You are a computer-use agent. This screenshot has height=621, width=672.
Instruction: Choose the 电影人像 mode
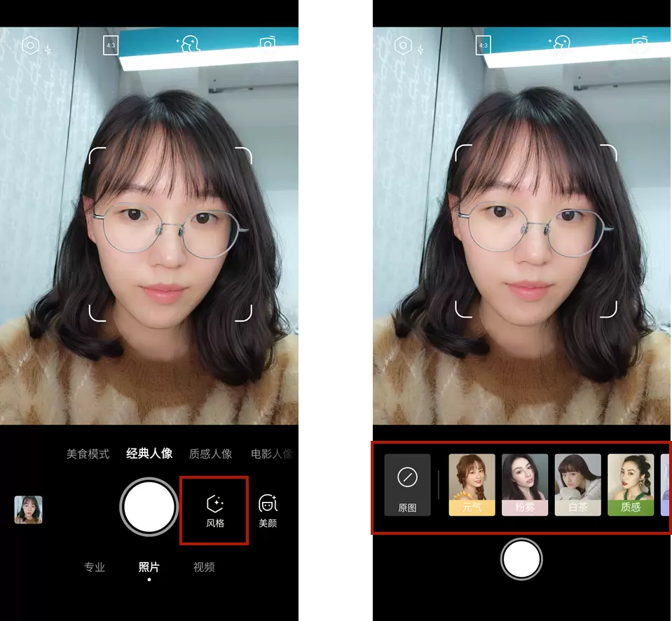click(x=272, y=453)
